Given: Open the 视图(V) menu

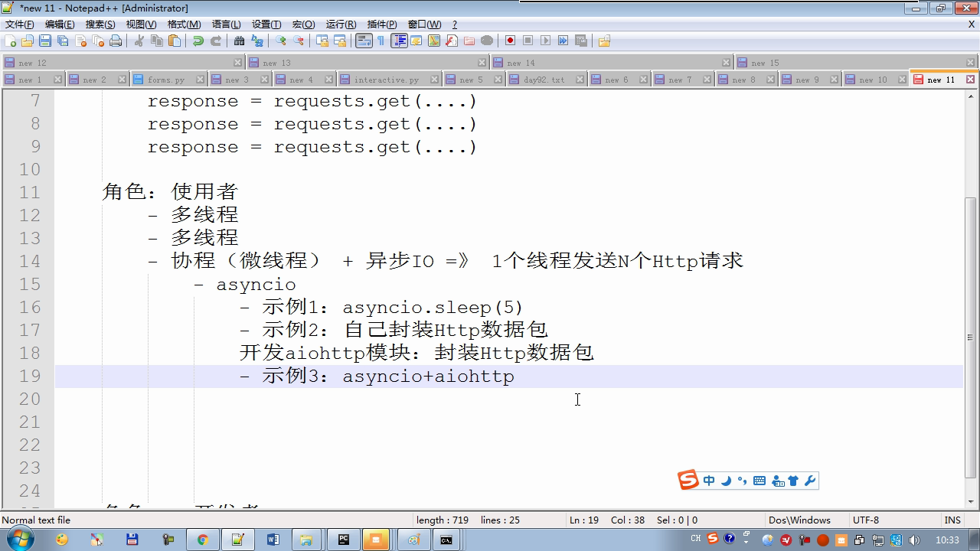Looking at the screenshot, I should point(141,24).
